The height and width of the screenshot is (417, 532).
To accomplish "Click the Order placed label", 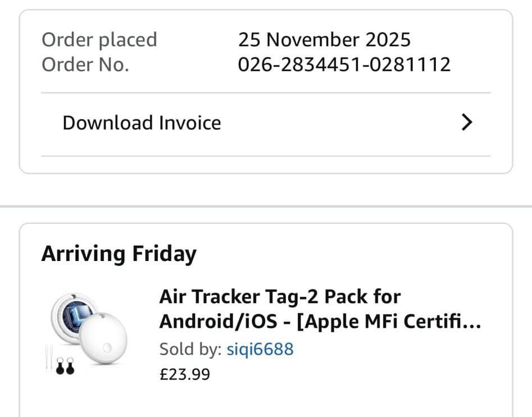I will coord(99,40).
